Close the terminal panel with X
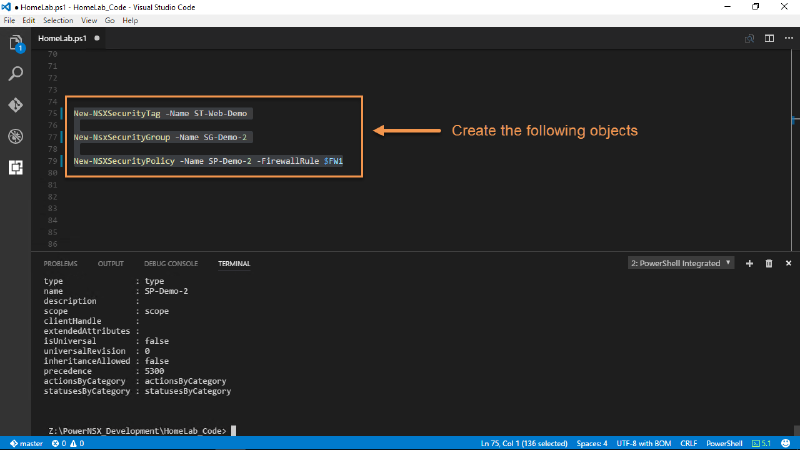This screenshot has width=800, height=450. (x=788, y=263)
